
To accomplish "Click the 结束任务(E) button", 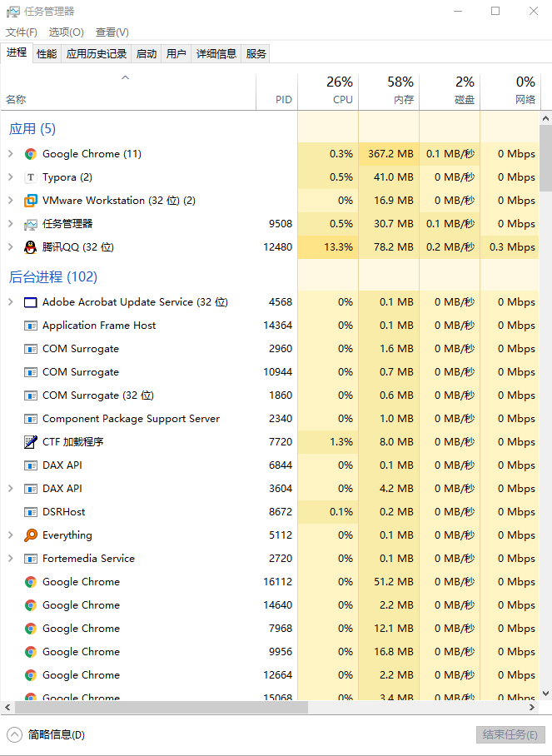I will pyautogui.click(x=510, y=735).
